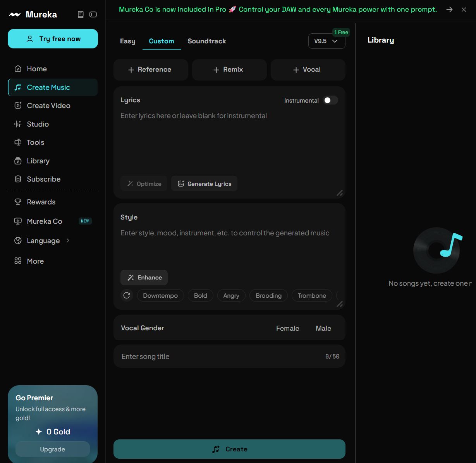Click into the Style description field
This screenshot has width=476, height=463.
click(x=229, y=247)
